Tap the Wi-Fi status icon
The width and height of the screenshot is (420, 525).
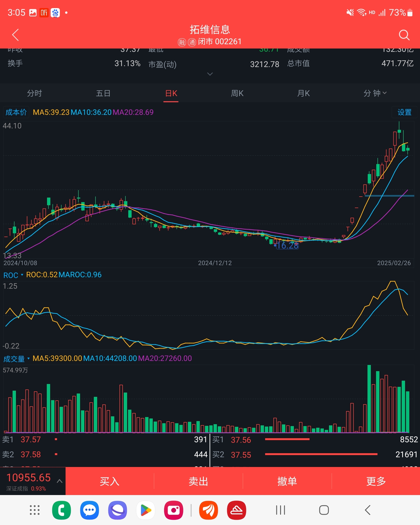(362, 12)
